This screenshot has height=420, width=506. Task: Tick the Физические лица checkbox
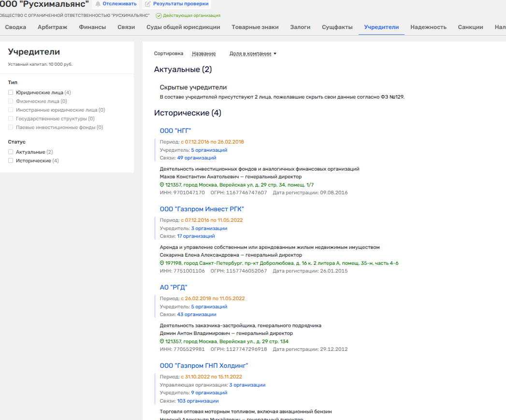[11, 101]
